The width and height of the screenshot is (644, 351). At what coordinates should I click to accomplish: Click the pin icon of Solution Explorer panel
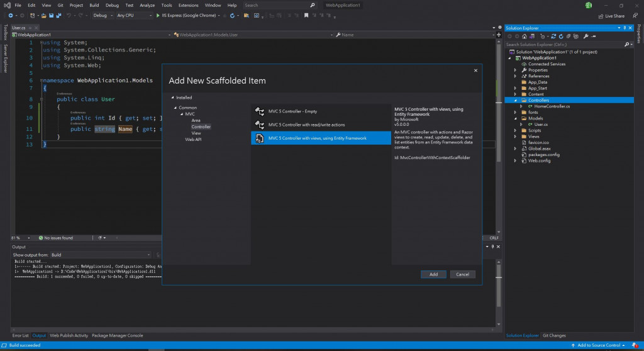625,28
